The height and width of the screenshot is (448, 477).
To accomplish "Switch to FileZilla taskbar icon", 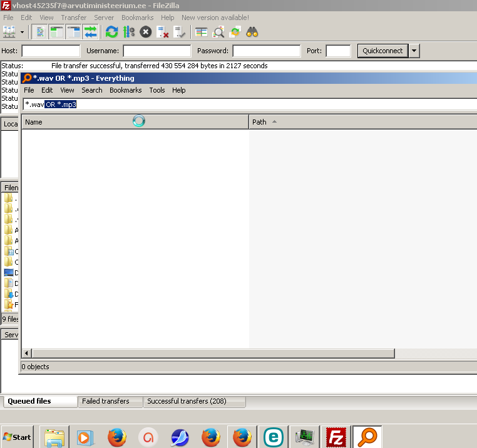I will (336, 437).
